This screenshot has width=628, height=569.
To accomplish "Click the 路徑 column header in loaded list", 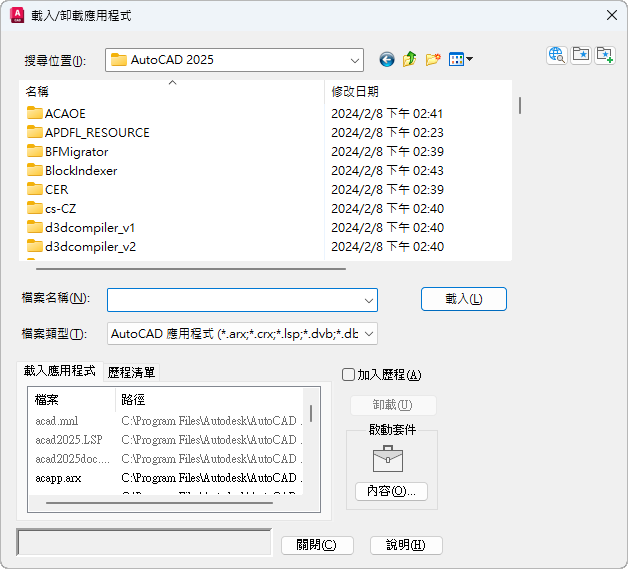I will click(209, 400).
